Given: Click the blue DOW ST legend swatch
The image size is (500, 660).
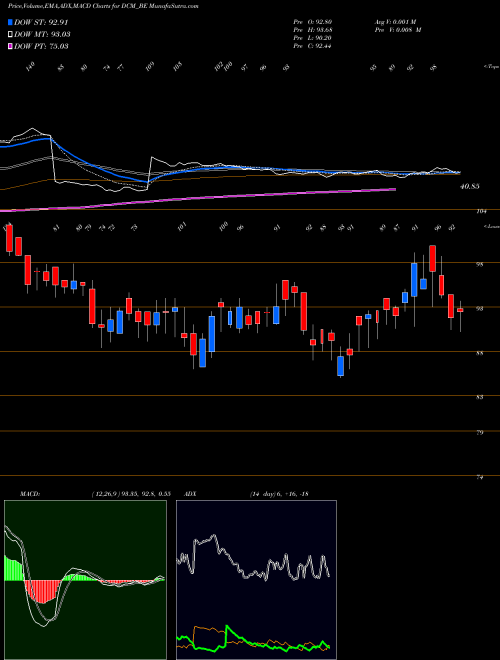Looking at the screenshot, I should 10,22.
